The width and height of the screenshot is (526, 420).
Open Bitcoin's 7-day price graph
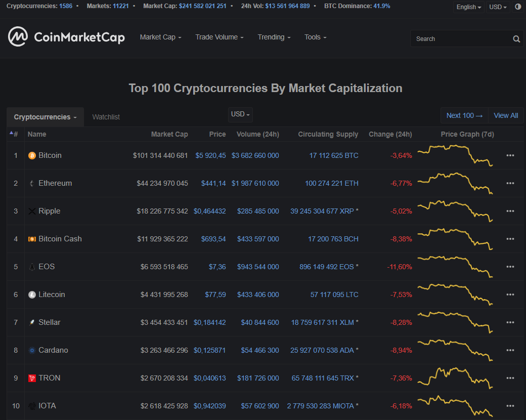click(455, 155)
